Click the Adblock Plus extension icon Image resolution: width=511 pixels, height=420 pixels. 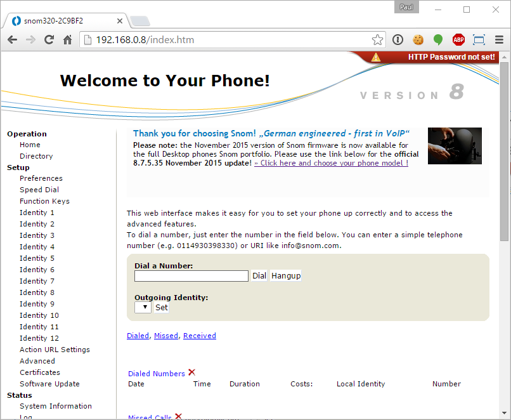point(458,40)
